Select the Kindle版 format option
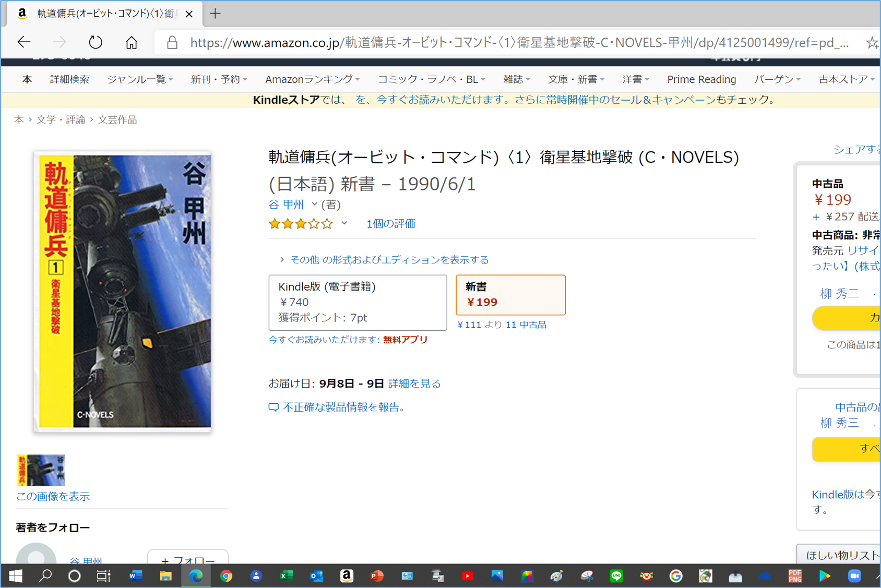Image resolution: width=881 pixels, height=588 pixels. click(x=358, y=303)
